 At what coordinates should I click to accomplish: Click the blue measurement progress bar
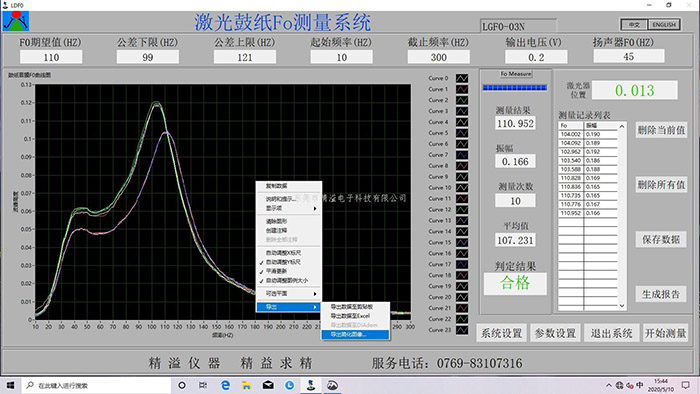click(515, 87)
